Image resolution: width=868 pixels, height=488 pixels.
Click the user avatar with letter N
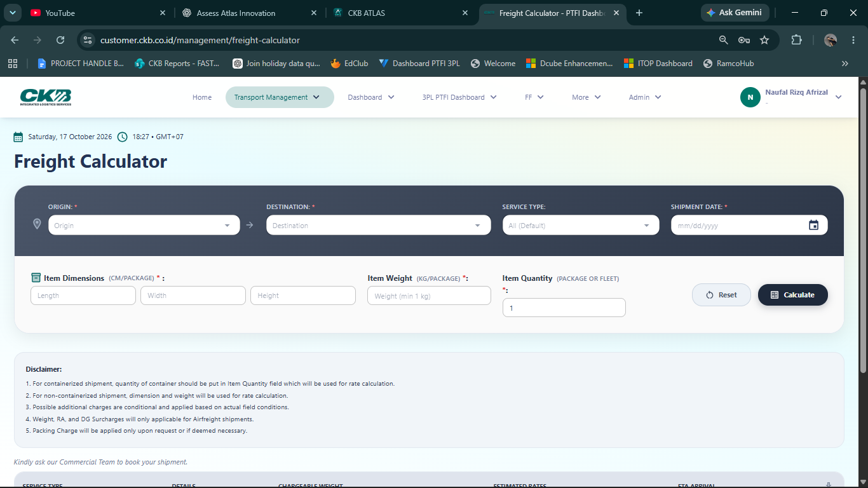click(750, 97)
